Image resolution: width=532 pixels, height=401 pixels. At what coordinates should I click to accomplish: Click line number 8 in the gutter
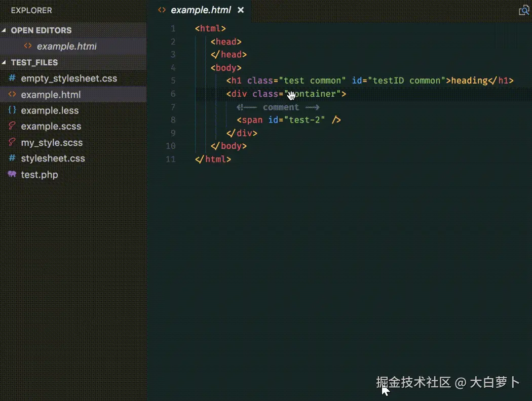click(173, 119)
